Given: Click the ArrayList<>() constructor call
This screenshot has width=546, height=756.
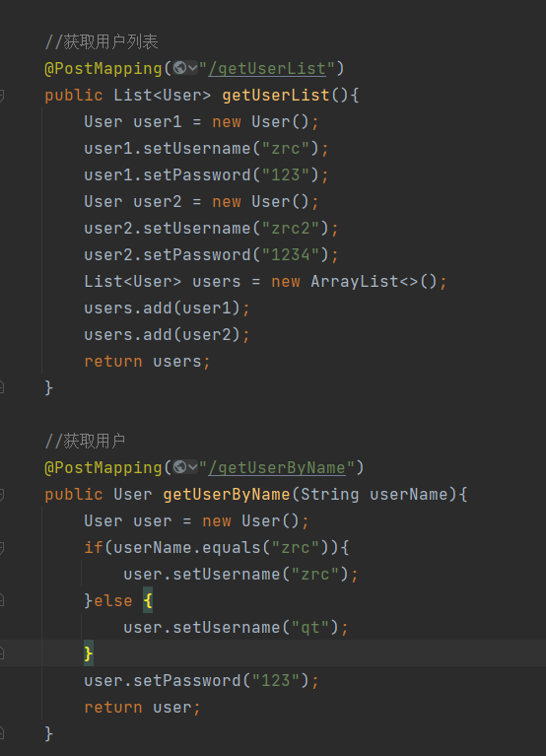Looking at the screenshot, I should pos(374,281).
